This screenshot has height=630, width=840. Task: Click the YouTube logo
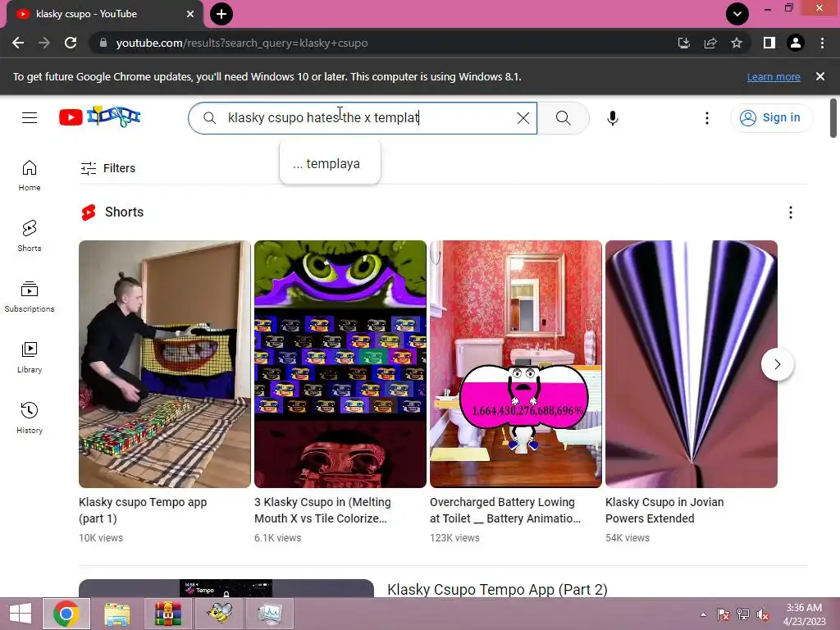pyautogui.click(x=99, y=116)
